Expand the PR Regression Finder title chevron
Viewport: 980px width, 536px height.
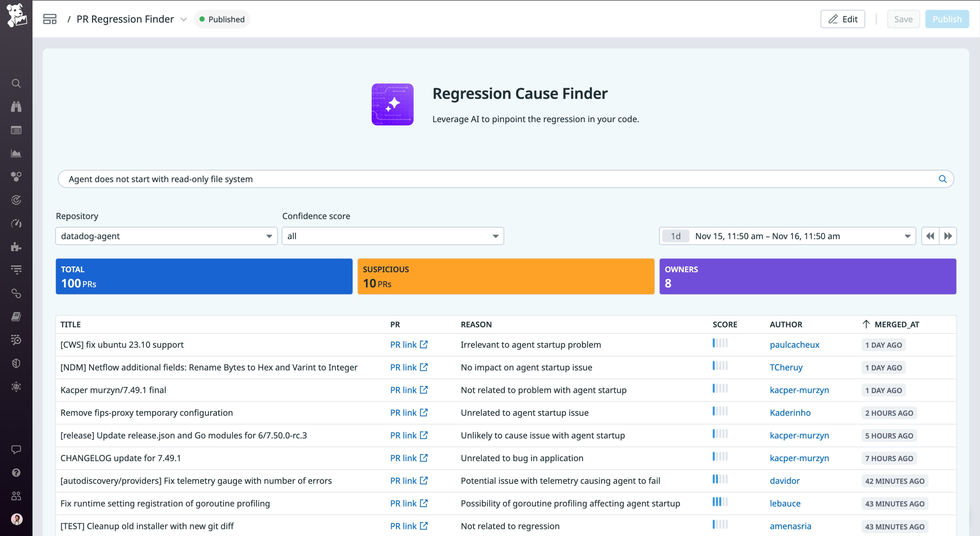click(184, 19)
